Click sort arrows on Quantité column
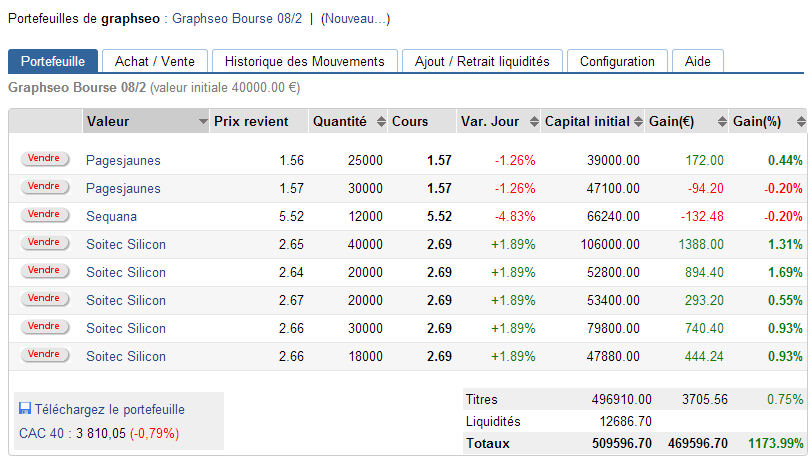 [381, 122]
